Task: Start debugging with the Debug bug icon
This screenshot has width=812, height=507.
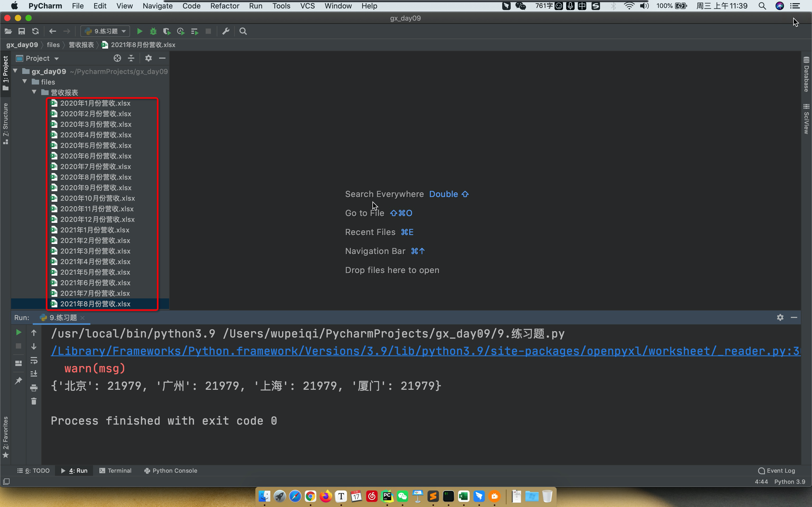Action: pyautogui.click(x=153, y=31)
